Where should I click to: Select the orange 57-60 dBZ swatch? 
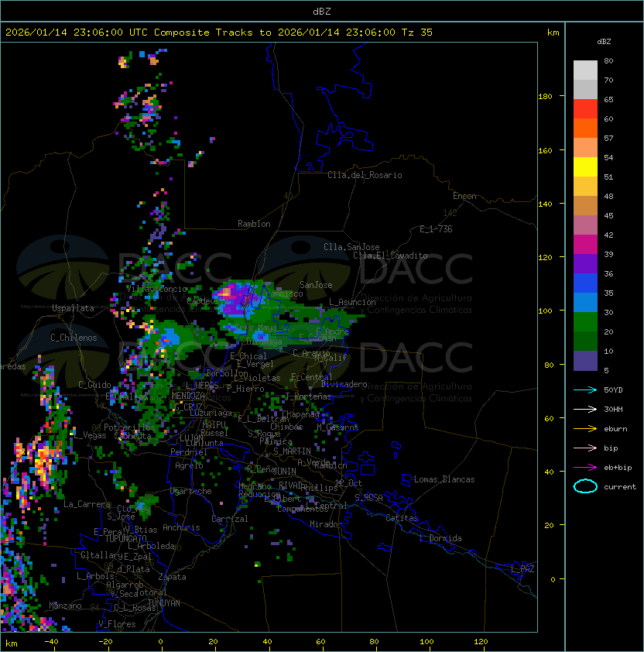click(585, 128)
